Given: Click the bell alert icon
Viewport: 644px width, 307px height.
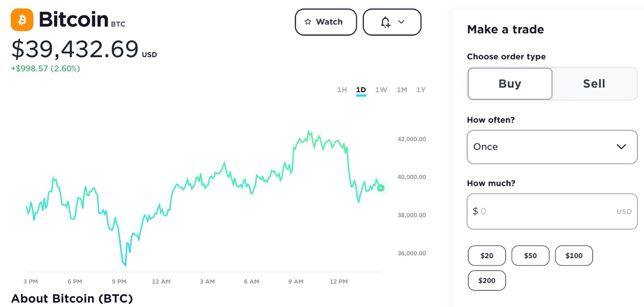Looking at the screenshot, I should coord(385,22).
